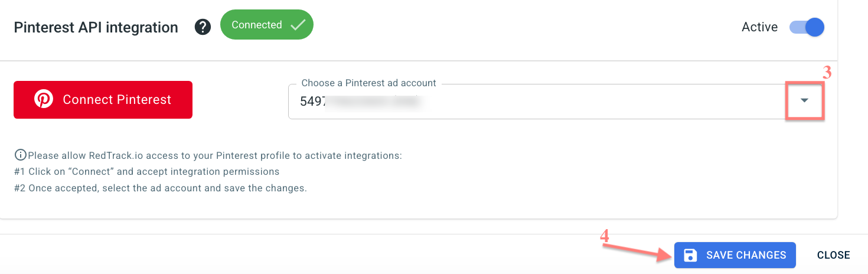Click the red arrow pointing to Save
The width and height of the screenshot is (868, 274).
[638, 250]
